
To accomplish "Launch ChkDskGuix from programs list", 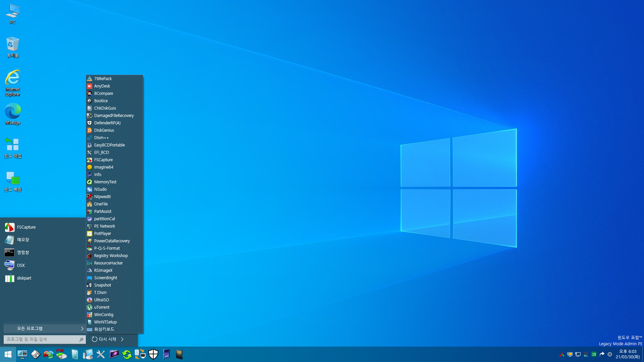I will (x=115, y=108).
